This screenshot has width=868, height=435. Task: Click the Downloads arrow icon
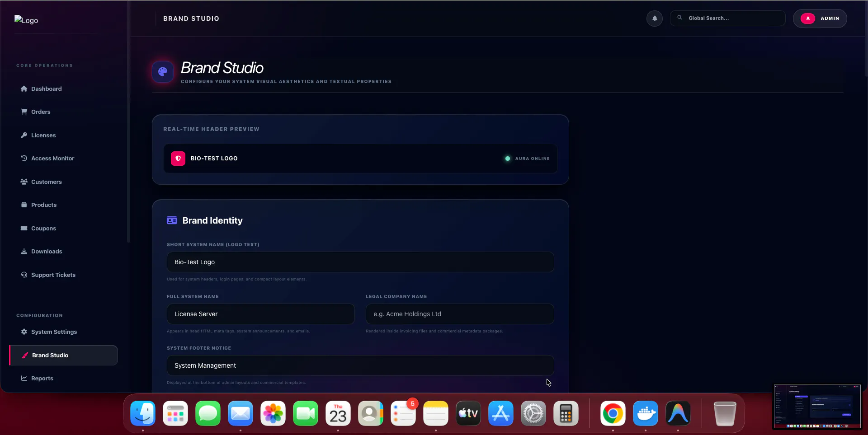click(24, 251)
